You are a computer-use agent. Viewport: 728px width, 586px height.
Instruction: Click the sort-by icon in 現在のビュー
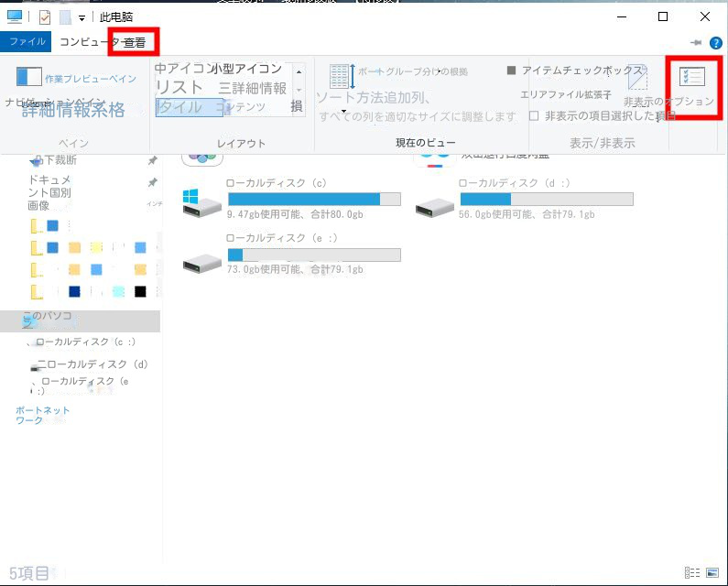342,77
